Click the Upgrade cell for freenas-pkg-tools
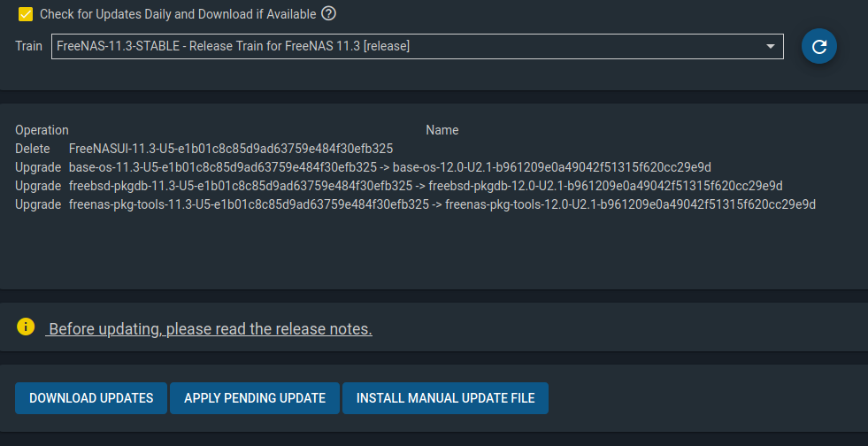Screen dimensions: 868x446 [x=38, y=204]
